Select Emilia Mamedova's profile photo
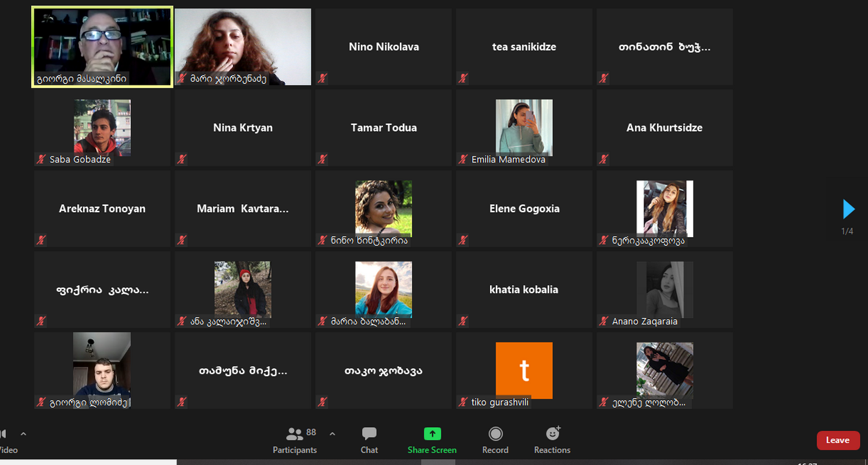Viewport: 868px width, 465px height. point(524,127)
